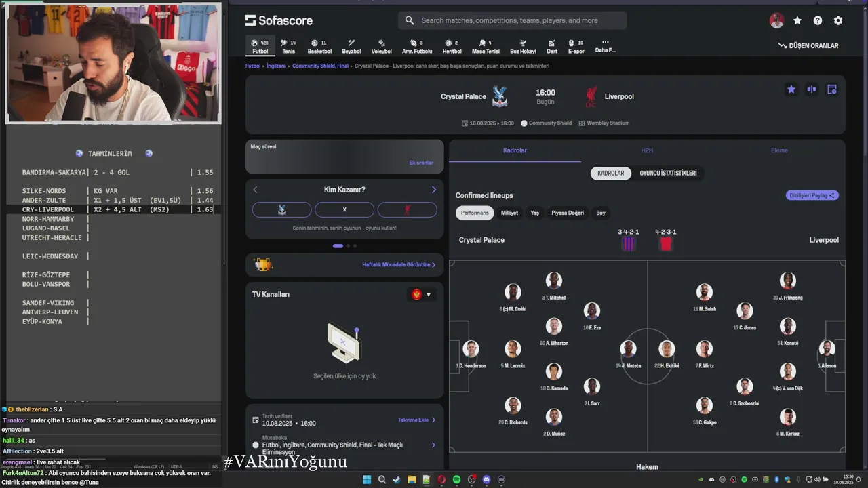This screenshot has height=488, width=868.
Task: Open Discord from the taskbar
Action: point(486,479)
